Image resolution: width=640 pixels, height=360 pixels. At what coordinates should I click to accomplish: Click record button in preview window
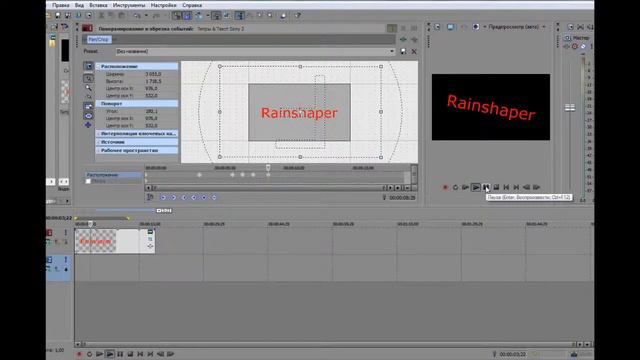(445, 187)
